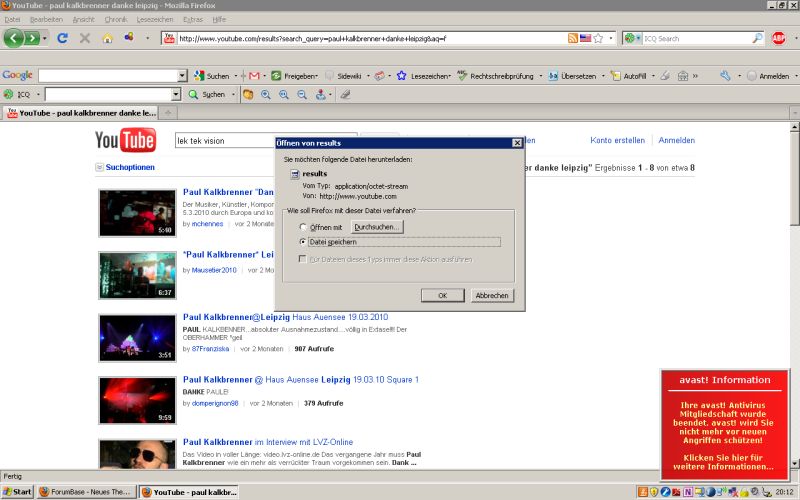The image size is (800, 500).
Task: Open the Extras menu
Action: click(193, 19)
